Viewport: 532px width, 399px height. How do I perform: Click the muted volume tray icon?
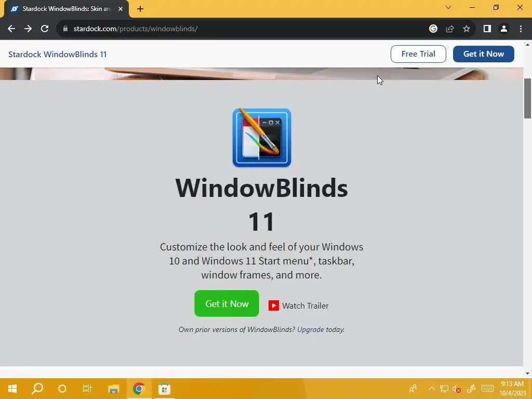456,389
